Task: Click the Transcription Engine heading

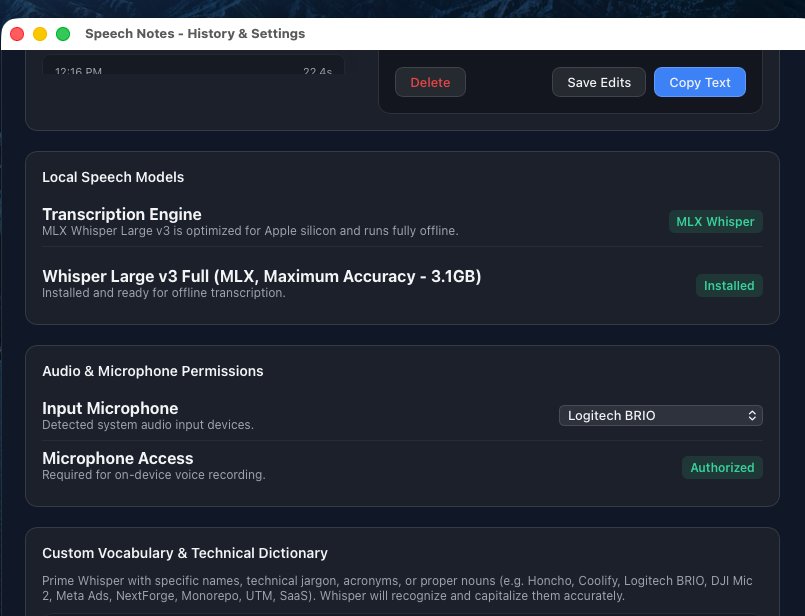Action: (122, 214)
